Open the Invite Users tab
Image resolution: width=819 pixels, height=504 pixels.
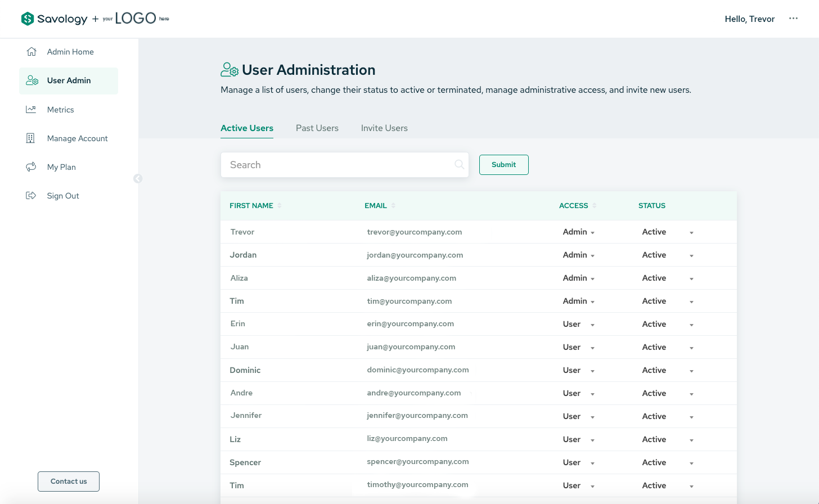tap(384, 128)
